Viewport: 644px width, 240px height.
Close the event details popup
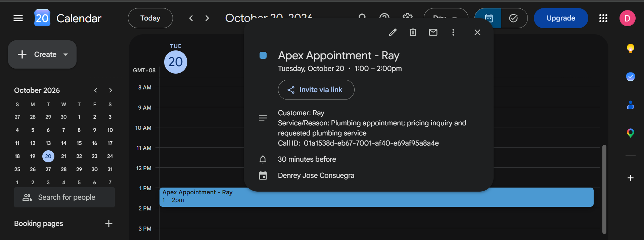coord(477,32)
